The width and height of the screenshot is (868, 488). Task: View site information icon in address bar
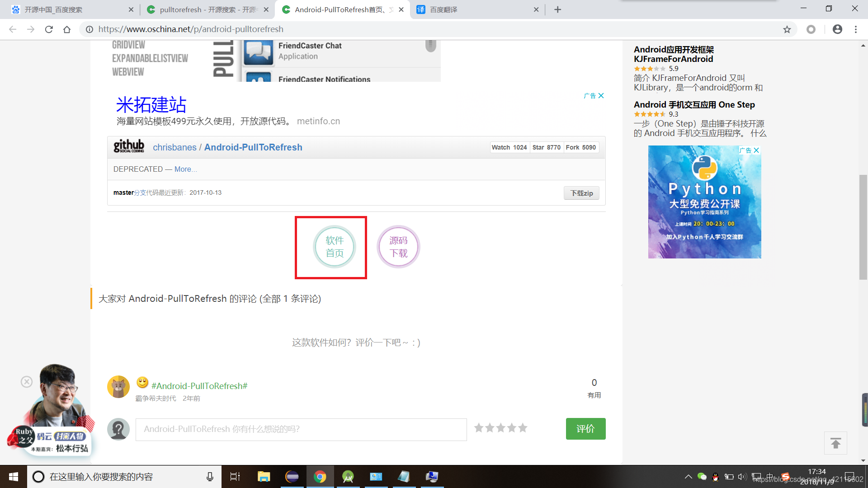pyautogui.click(x=90, y=29)
